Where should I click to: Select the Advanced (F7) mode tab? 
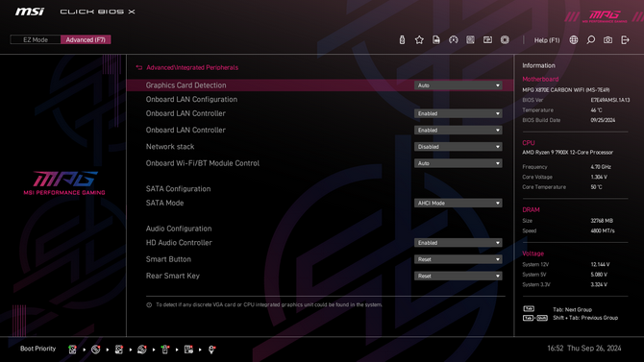point(86,39)
